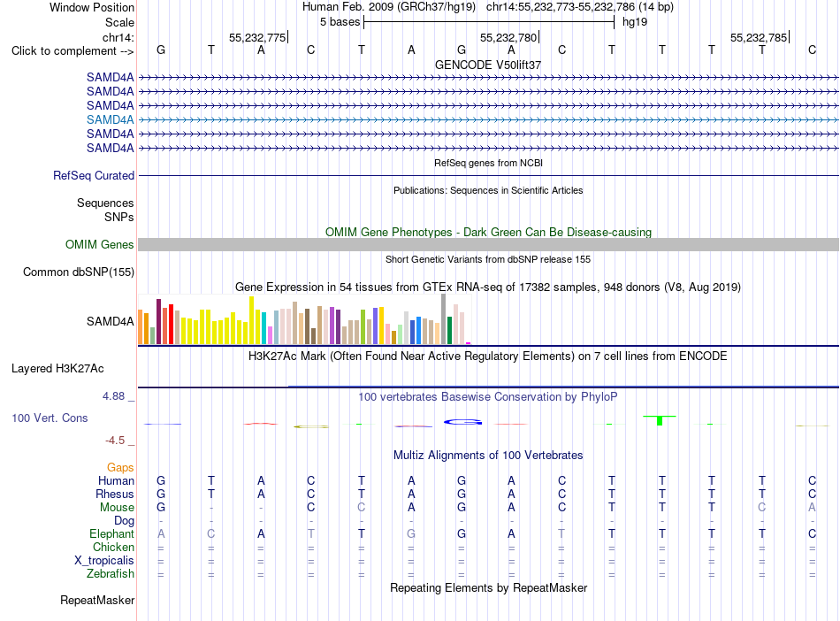The height and width of the screenshot is (621, 840).
Task: Click the blue G PhyloP conservation logo
Action: coord(462,422)
